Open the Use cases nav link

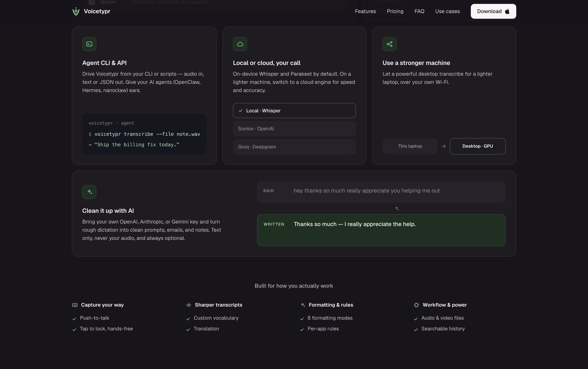click(447, 11)
